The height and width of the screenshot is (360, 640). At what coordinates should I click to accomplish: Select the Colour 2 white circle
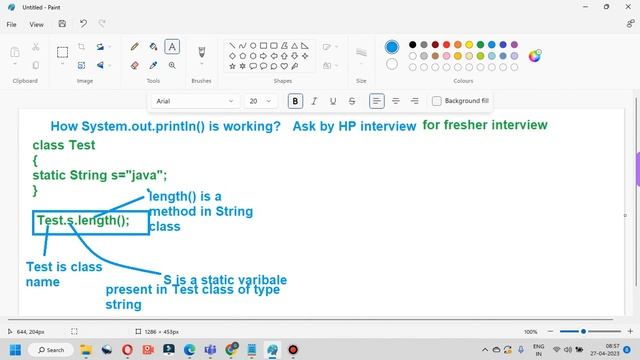(x=392, y=64)
